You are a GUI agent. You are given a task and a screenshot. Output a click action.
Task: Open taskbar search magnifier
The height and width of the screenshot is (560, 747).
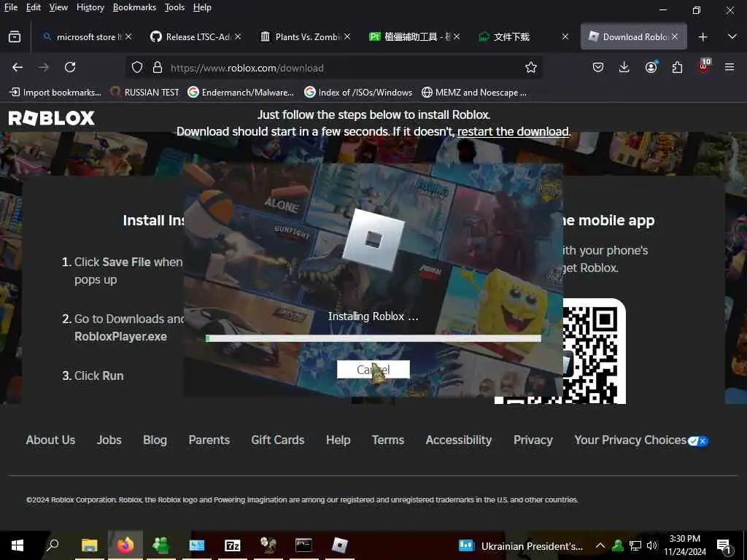click(53, 544)
